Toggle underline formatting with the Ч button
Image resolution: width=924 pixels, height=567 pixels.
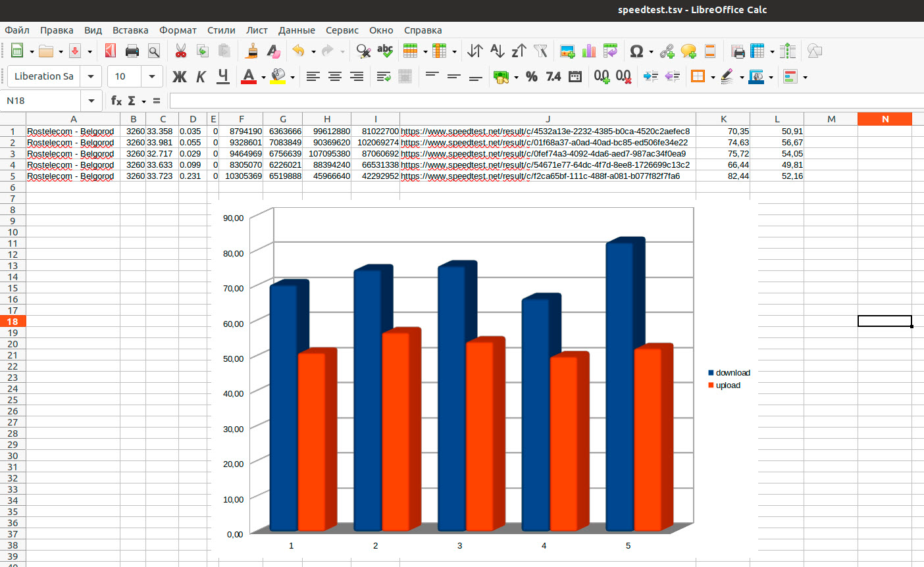tap(223, 77)
